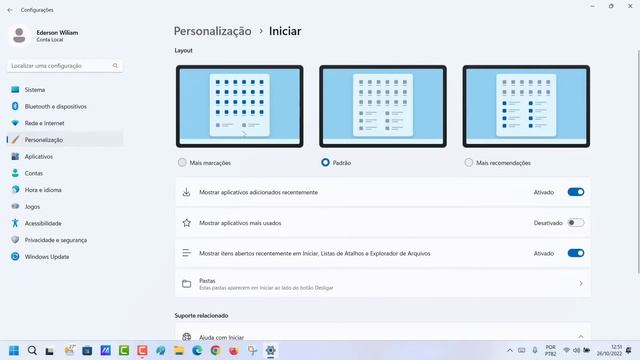The image size is (640, 360).
Task: Open Sistema settings in the sidebar
Action: pos(64,89)
